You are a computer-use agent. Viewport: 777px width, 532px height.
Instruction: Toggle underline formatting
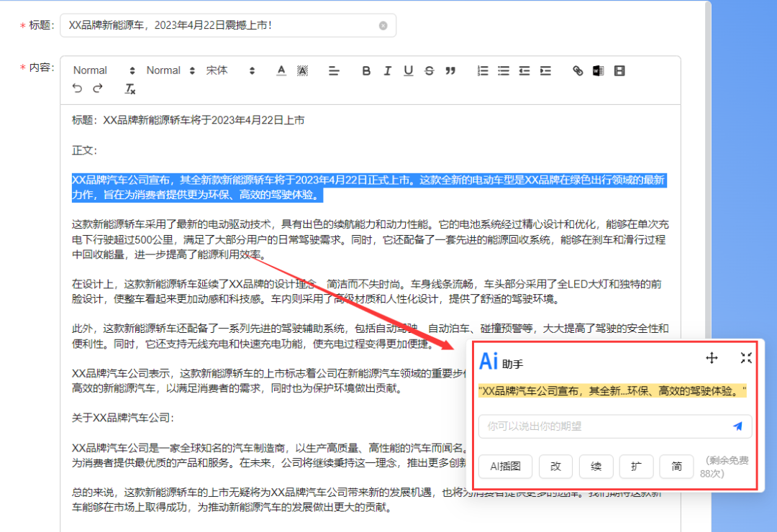pyautogui.click(x=409, y=71)
